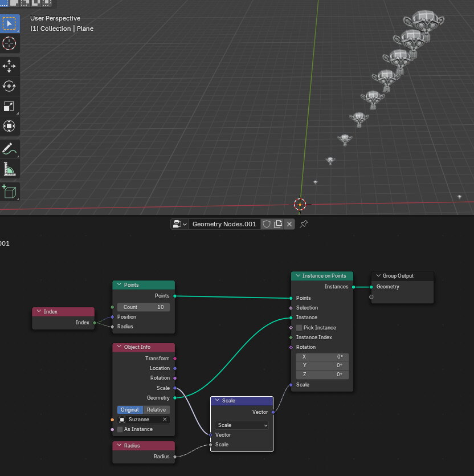
Task: Select Relative transform space
Action: coord(156,409)
